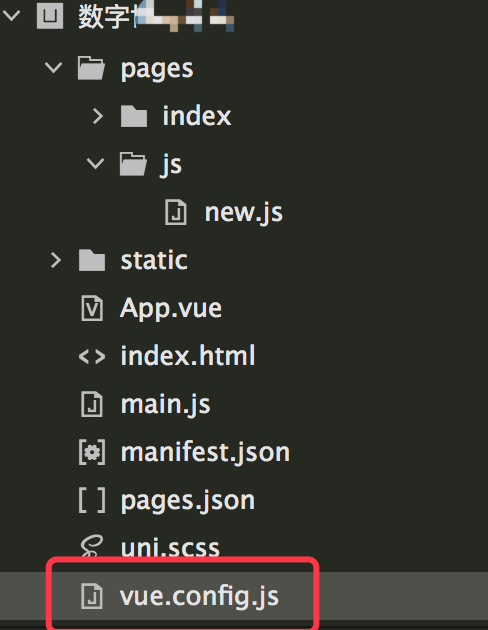Click the open pages folder icon
Image resolution: width=488 pixels, height=630 pixels.
click(91, 68)
